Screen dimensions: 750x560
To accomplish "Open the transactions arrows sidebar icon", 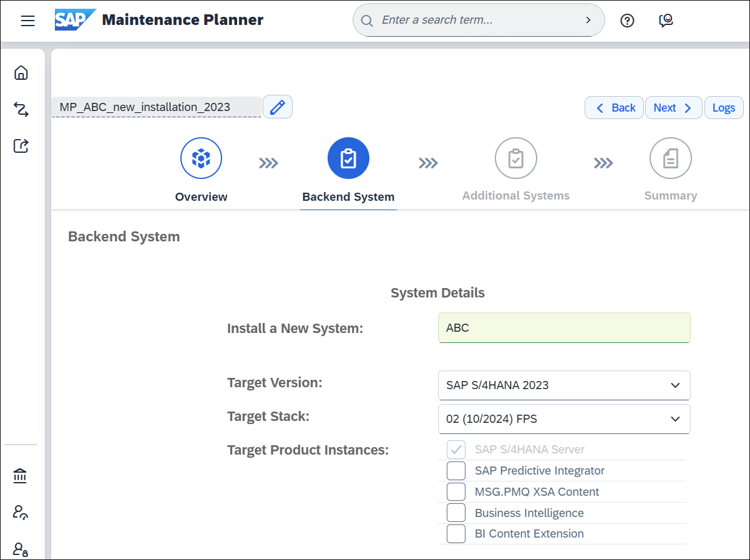I will tap(21, 110).
